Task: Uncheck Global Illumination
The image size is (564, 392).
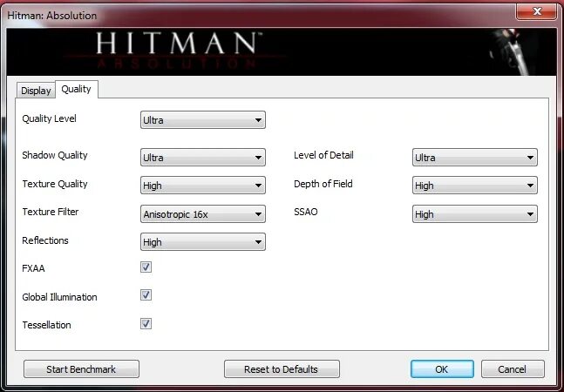Action: pos(146,295)
